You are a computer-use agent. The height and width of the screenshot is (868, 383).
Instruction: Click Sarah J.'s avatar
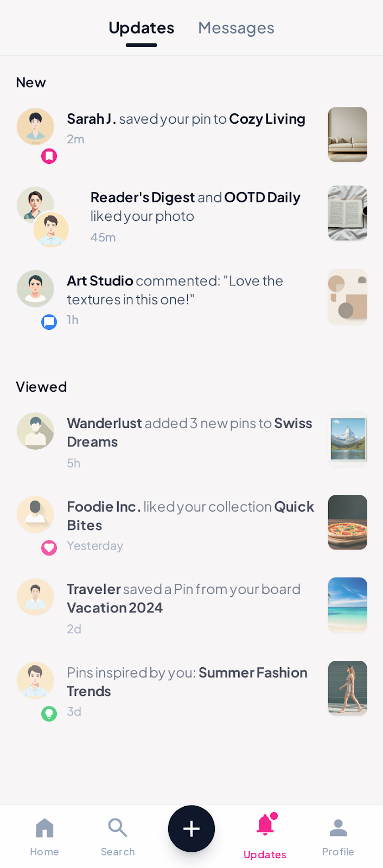(x=35, y=126)
